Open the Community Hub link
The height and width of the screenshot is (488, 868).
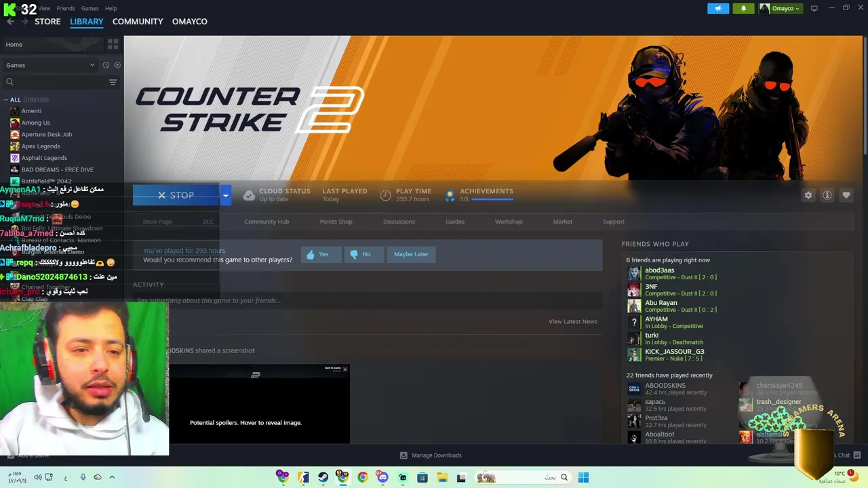267,222
